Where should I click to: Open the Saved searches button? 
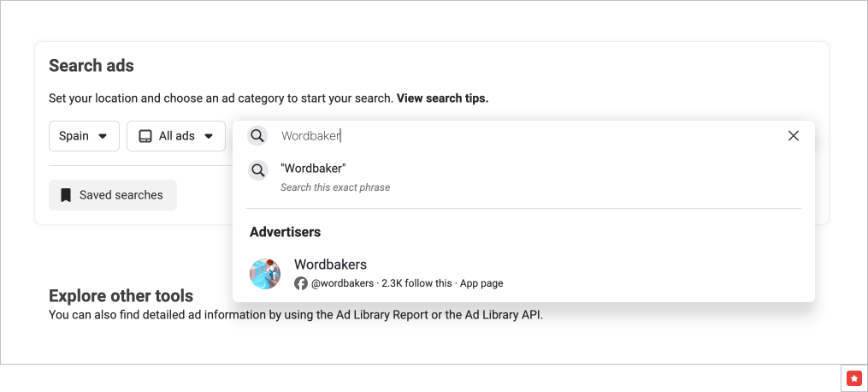(x=113, y=195)
